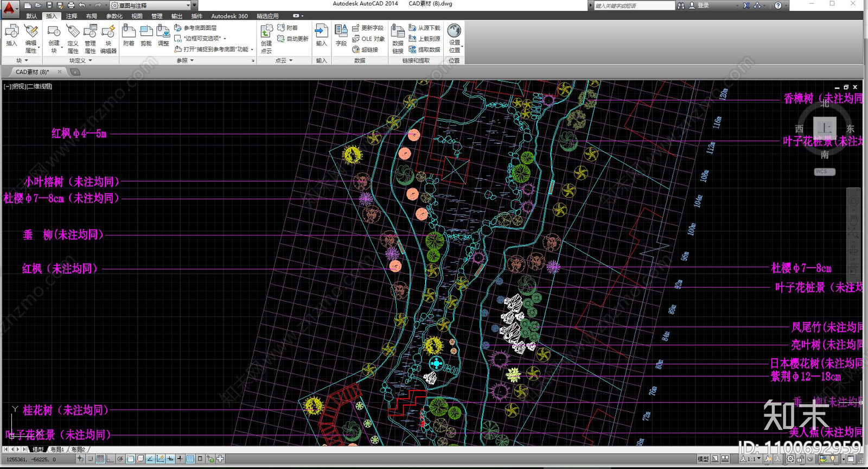Click the New drawing icon in quick access toolbar
Image resolution: width=868 pixels, height=469 pixels.
tap(27, 5)
